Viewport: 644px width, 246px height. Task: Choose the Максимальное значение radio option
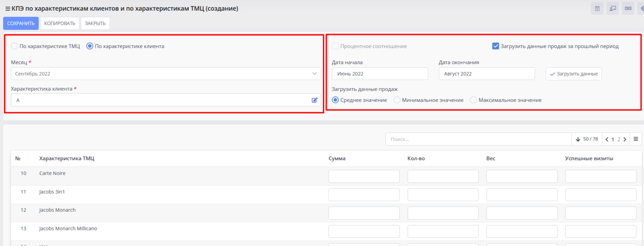[473, 100]
